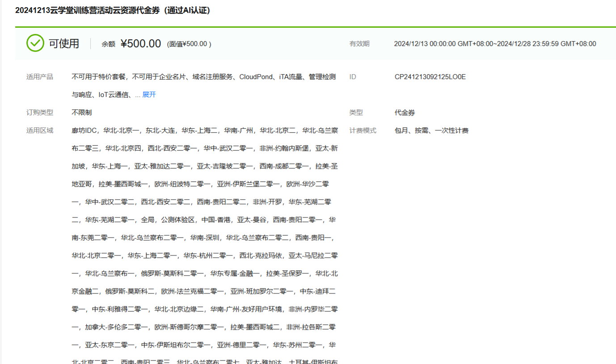The width and height of the screenshot is (616, 364).
Task: Select the 代金券 type value
Action: (405, 113)
